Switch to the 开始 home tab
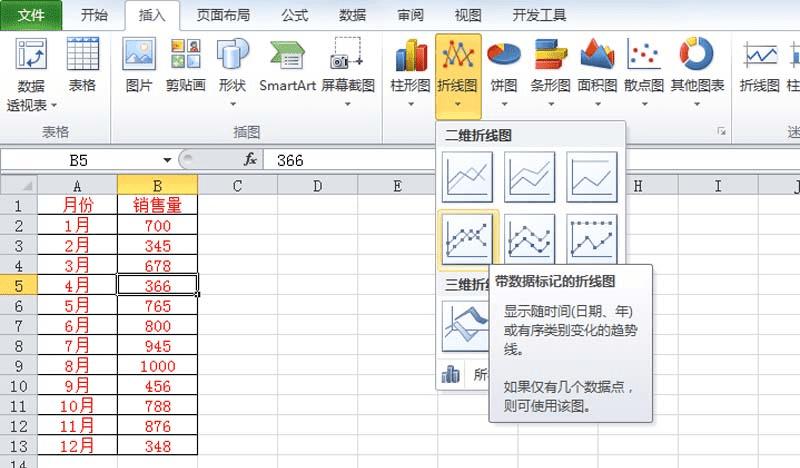The height and width of the screenshot is (468, 800). (x=94, y=15)
